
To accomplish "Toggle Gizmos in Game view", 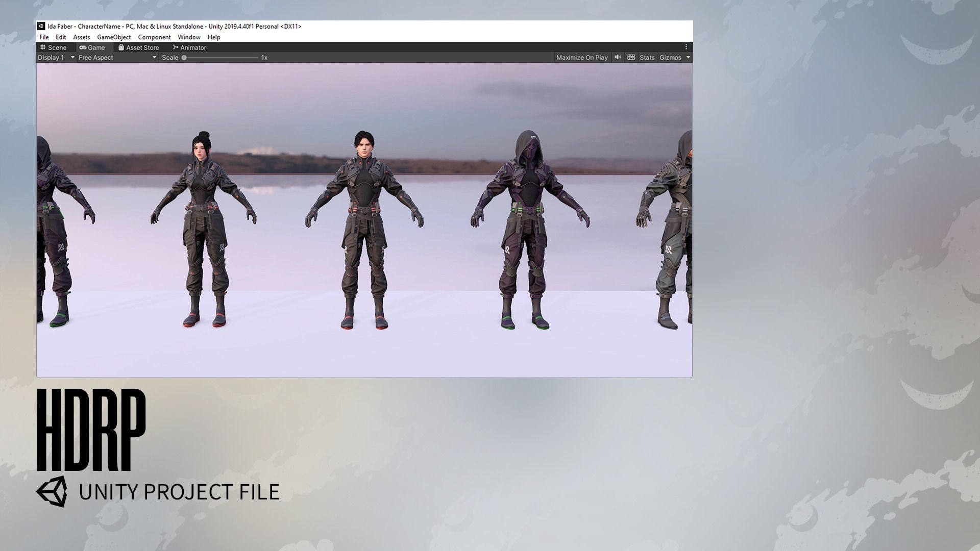I will (670, 58).
